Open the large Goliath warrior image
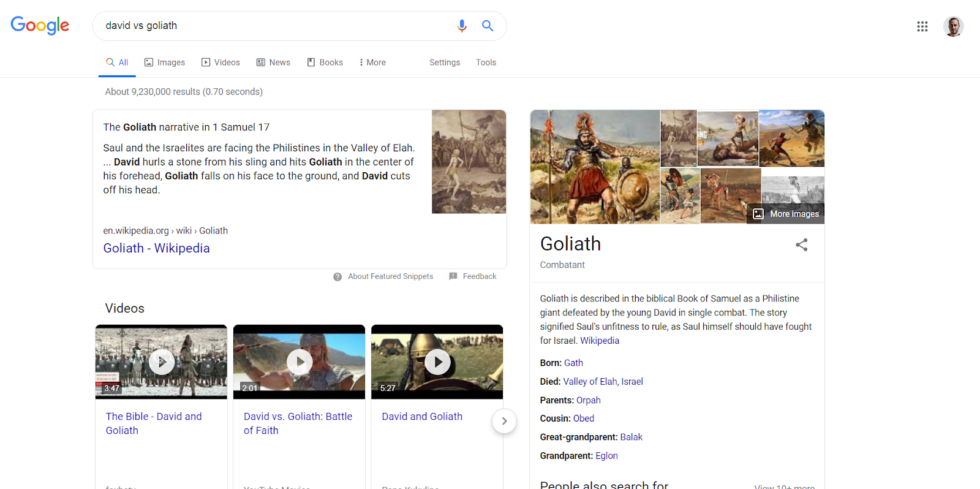The width and height of the screenshot is (980, 489). (x=595, y=167)
